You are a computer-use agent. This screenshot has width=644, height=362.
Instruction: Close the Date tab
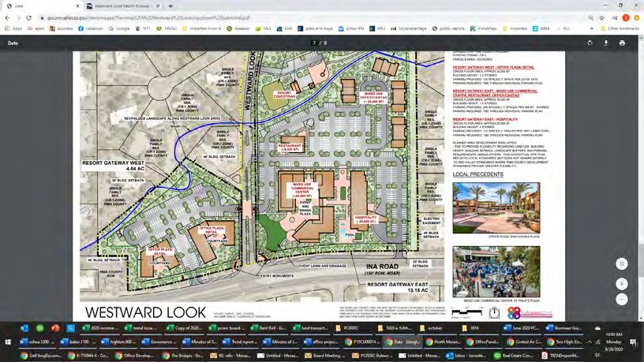[x=77, y=6]
